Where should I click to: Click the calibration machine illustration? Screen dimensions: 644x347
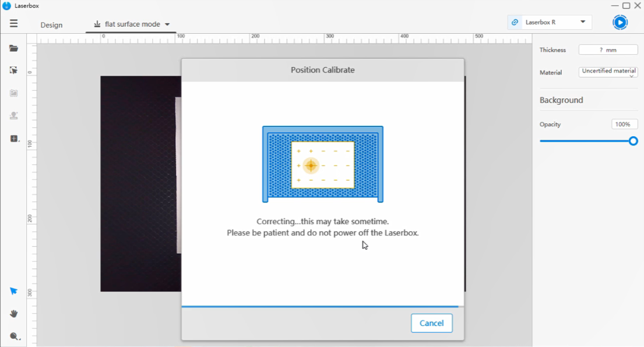[x=323, y=164]
